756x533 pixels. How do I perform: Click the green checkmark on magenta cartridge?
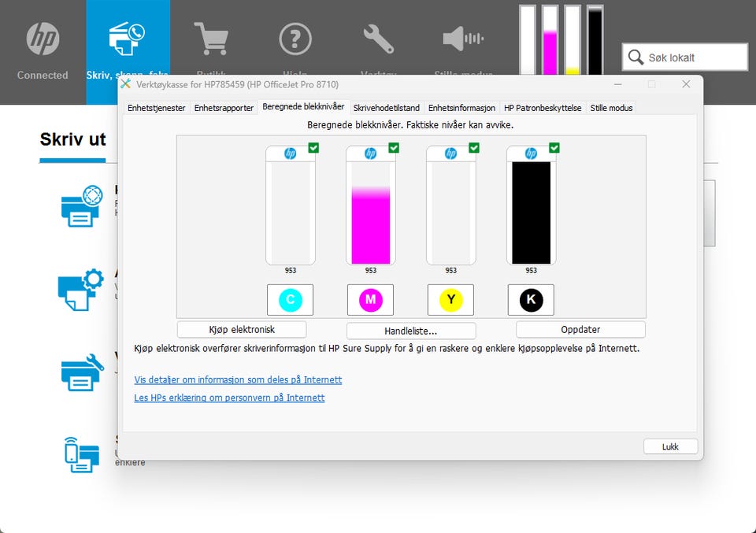[x=394, y=147]
